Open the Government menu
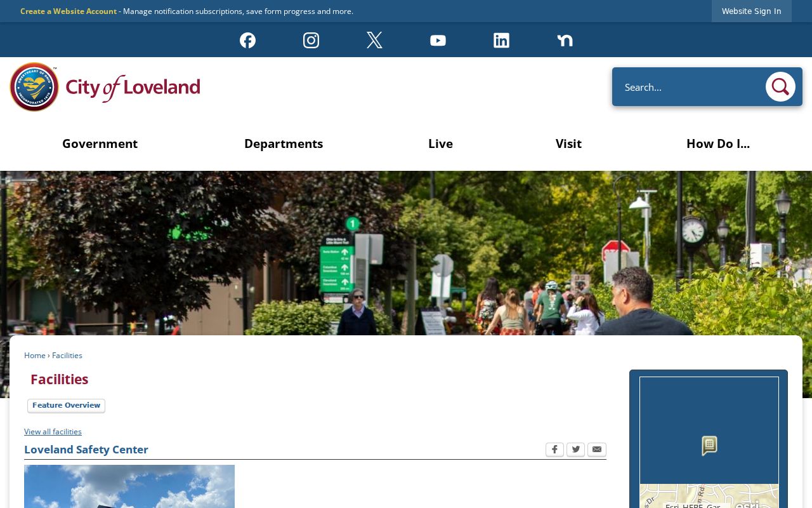The height and width of the screenshot is (508, 812). coord(100,144)
